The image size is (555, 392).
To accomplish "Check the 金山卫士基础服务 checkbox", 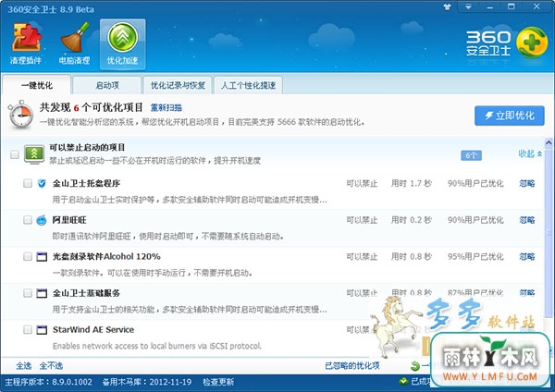I will click(28, 293).
